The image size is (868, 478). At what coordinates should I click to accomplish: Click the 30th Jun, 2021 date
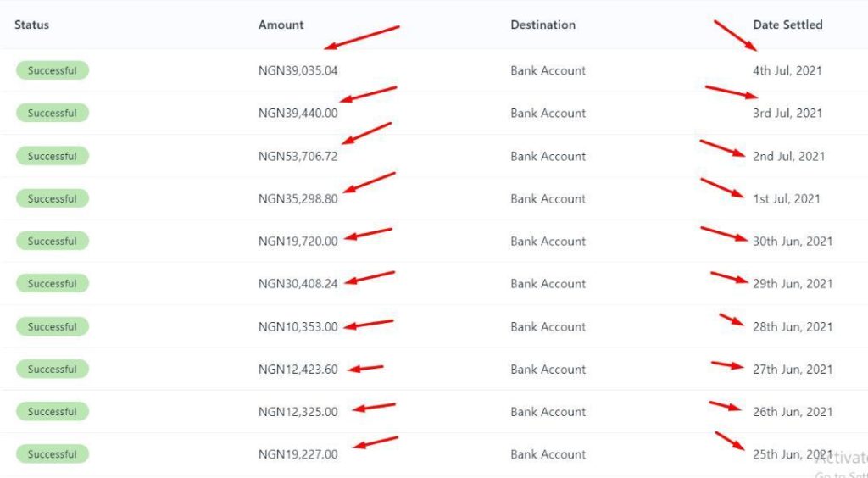click(793, 241)
